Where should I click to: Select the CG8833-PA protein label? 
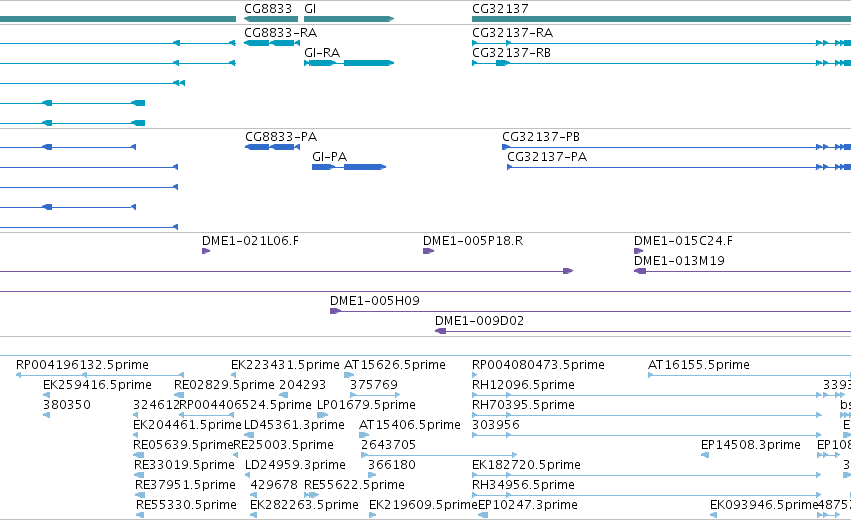click(281, 137)
